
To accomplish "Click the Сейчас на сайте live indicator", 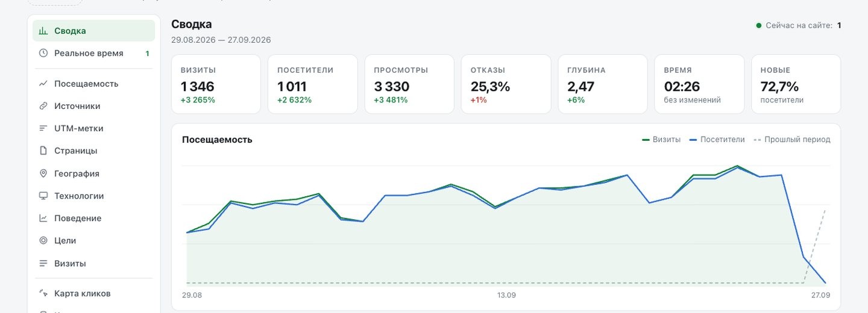I will pos(799,25).
